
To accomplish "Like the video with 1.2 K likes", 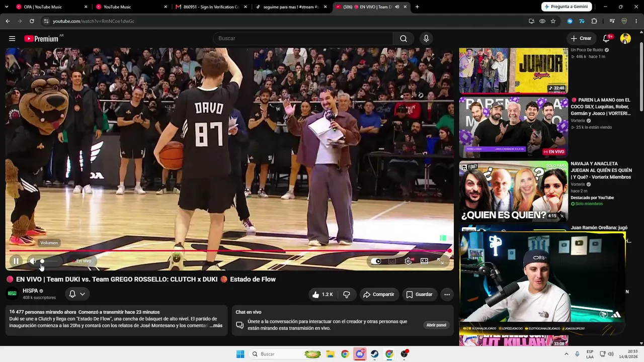I will pyautogui.click(x=322, y=295).
